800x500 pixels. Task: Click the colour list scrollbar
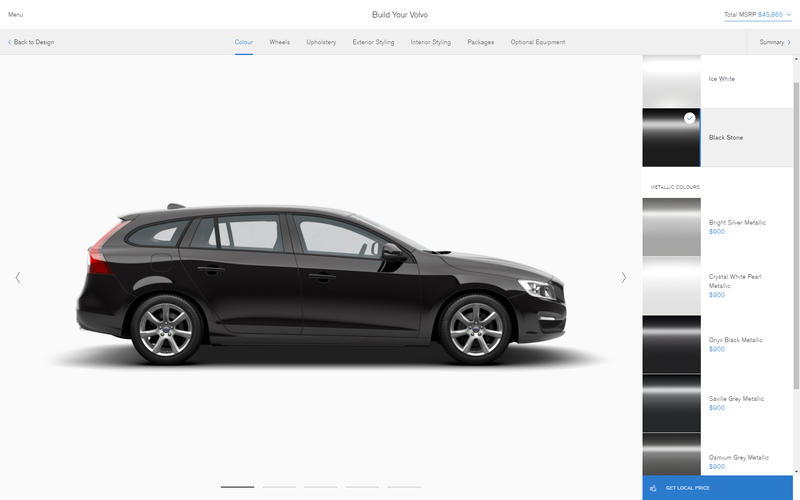click(796, 235)
